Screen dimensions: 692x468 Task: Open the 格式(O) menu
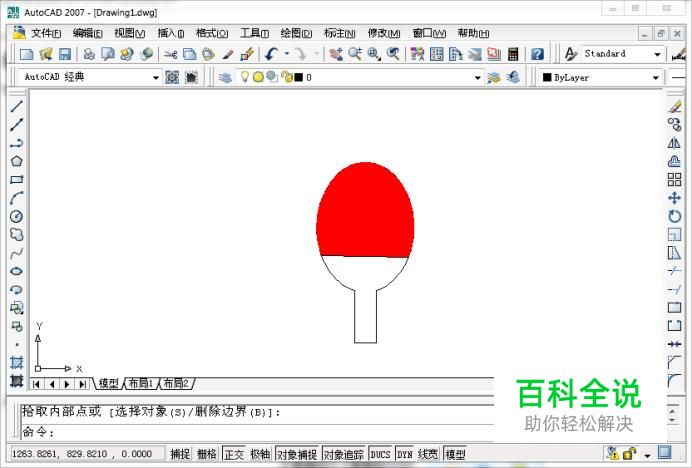[x=212, y=33]
